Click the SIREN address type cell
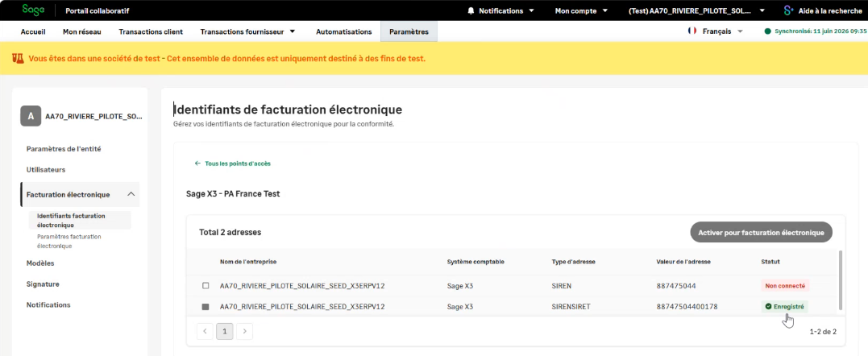Image resolution: width=868 pixels, height=356 pixels. coord(561,286)
